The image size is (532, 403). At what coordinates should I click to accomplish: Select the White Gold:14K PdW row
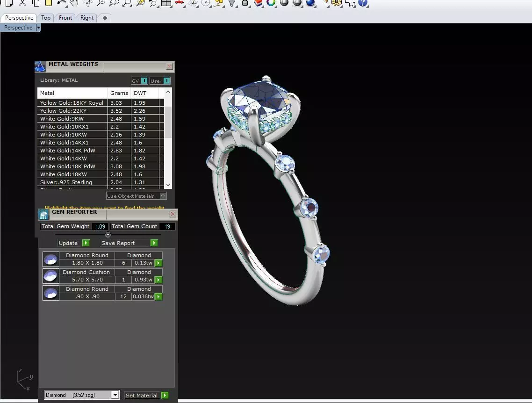point(101,150)
